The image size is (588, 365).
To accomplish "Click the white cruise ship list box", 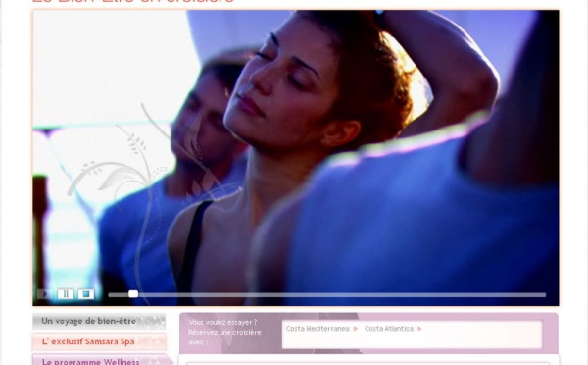I will point(413,335).
